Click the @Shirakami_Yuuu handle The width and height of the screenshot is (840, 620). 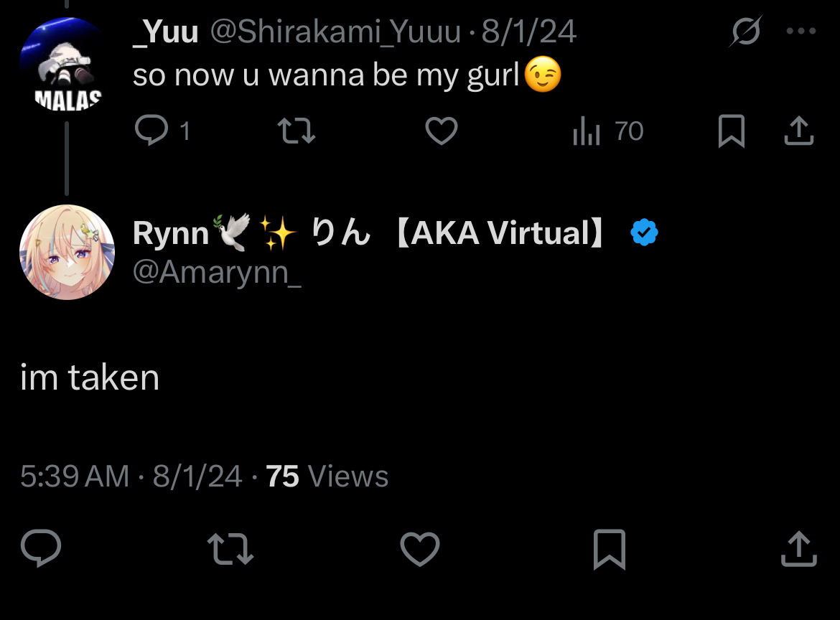tap(334, 32)
